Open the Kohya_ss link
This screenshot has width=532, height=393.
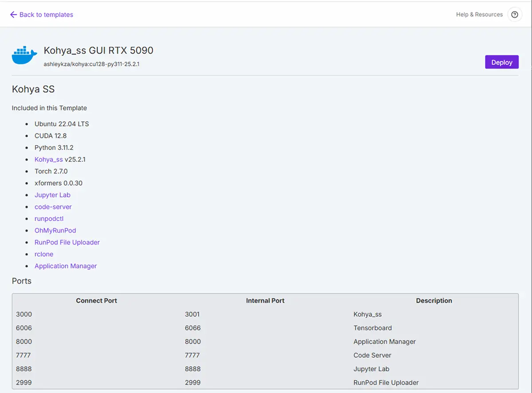pos(49,159)
